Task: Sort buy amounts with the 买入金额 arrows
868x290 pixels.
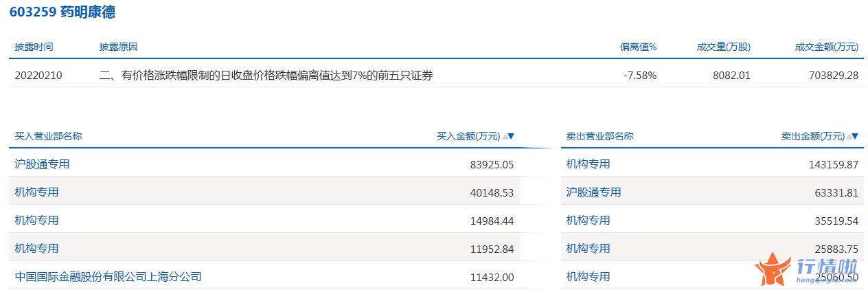Action: click(x=508, y=136)
